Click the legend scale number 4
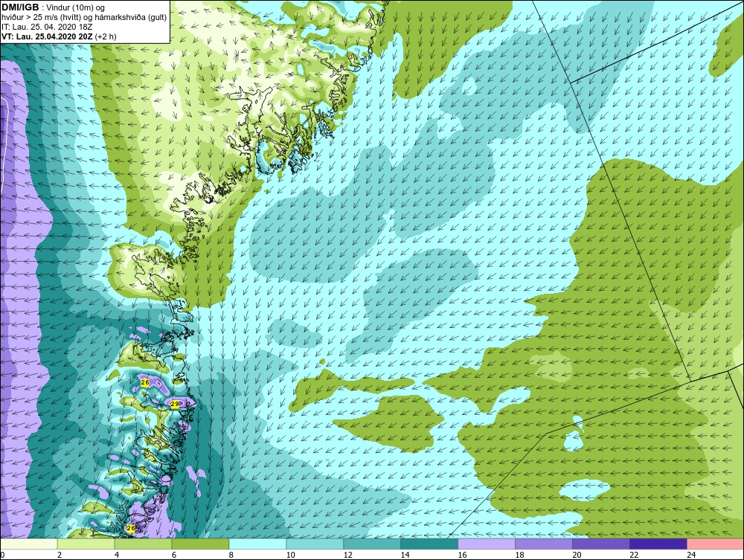 (x=117, y=555)
